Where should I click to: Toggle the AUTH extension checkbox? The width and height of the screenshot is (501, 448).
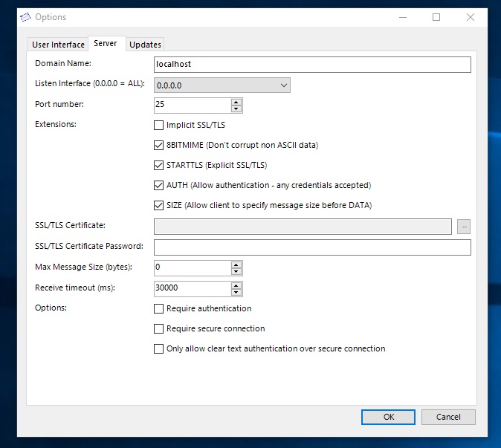158,185
